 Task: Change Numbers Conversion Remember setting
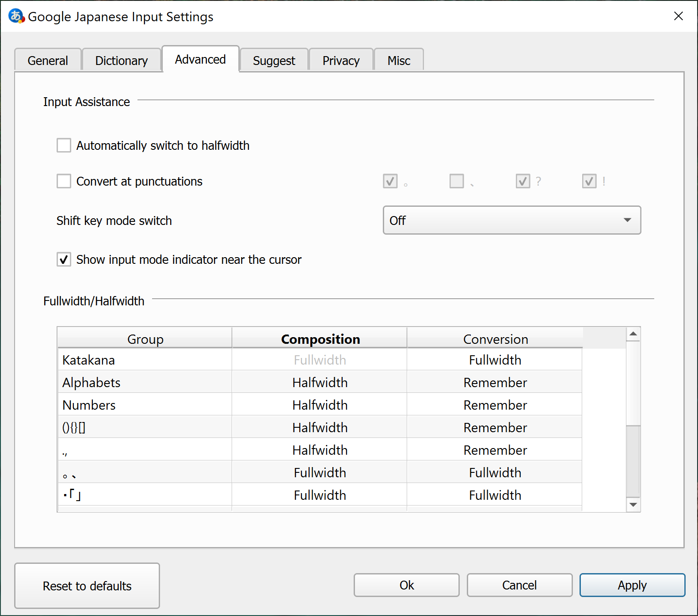(495, 405)
